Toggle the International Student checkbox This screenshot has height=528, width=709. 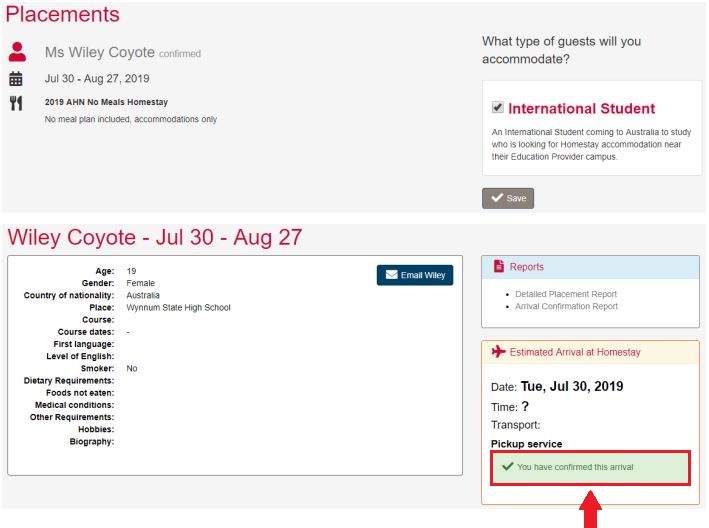pos(497,107)
